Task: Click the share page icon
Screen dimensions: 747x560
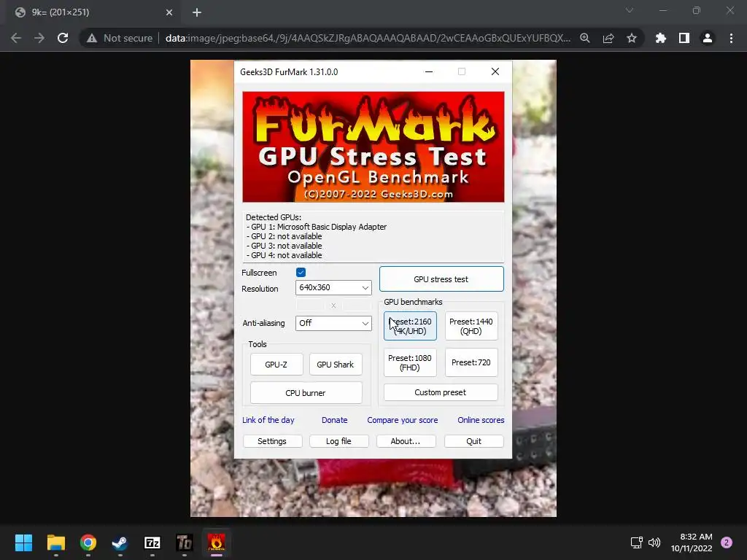Action: click(608, 38)
